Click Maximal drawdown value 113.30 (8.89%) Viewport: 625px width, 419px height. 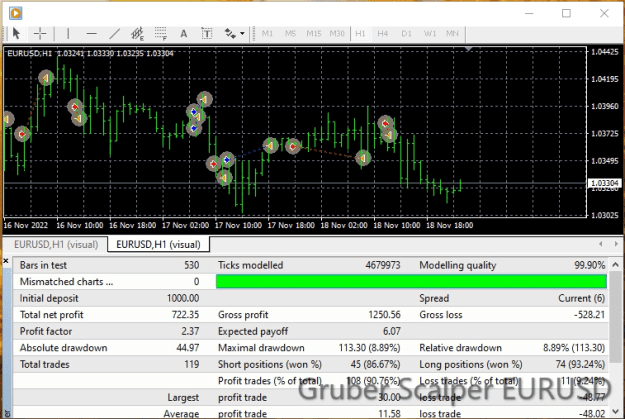click(369, 348)
